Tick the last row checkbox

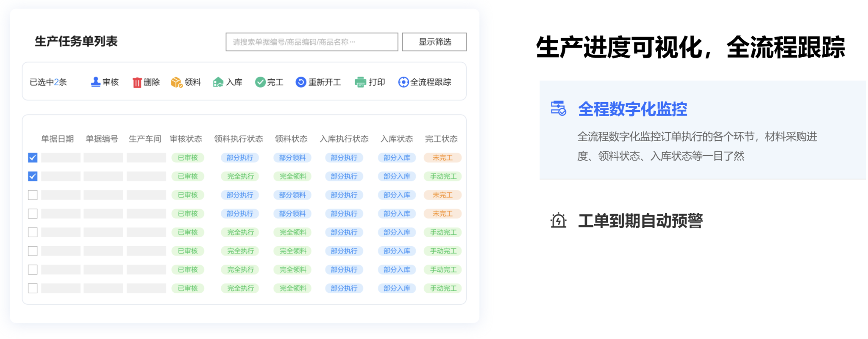[x=33, y=288]
